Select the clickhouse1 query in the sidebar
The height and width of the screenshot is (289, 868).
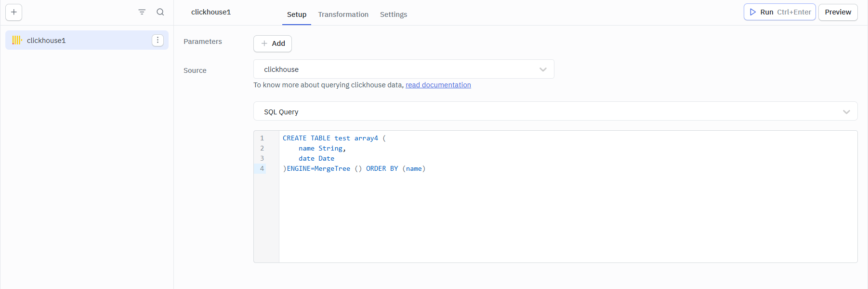tap(87, 40)
